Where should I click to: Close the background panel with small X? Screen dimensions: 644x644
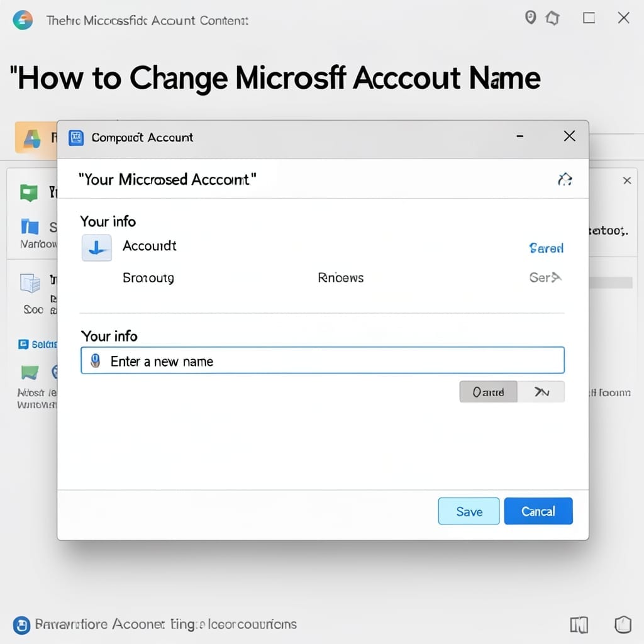pyautogui.click(x=627, y=180)
